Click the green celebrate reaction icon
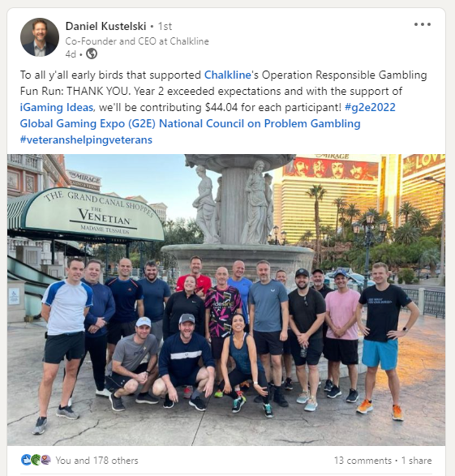455x476 pixels. [x=36, y=460]
